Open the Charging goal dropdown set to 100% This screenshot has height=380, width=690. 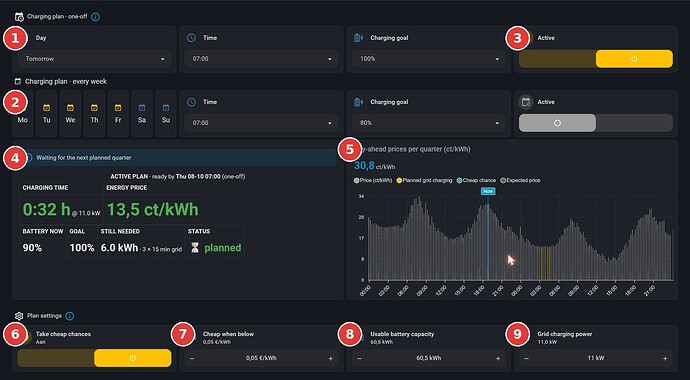[x=429, y=59]
